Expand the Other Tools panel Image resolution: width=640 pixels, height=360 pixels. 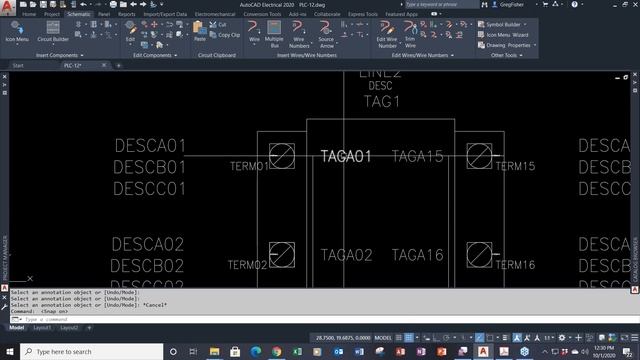point(507,55)
